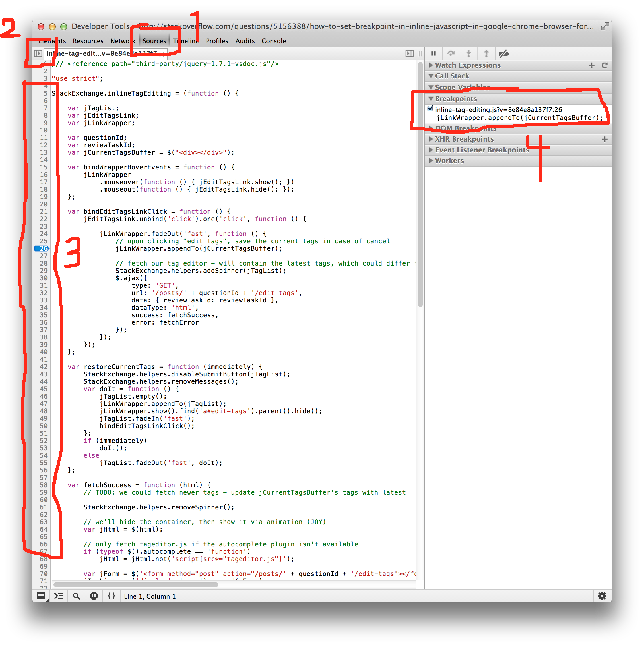The width and height of the screenshot is (644, 647).
Task: Add a watch expression plus icon
Action: pyautogui.click(x=592, y=65)
